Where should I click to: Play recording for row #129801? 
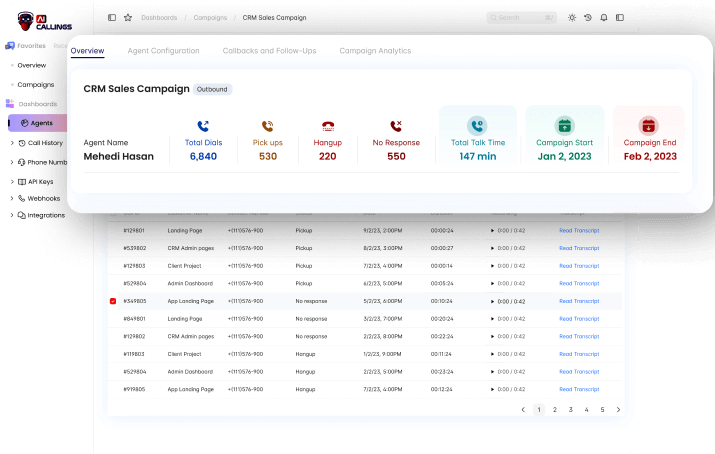coord(492,231)
